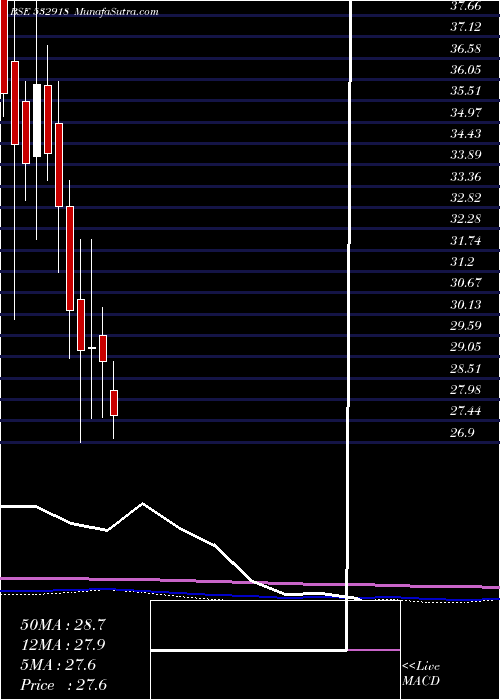Select the small doji candle near 29.05

point(92,348)
